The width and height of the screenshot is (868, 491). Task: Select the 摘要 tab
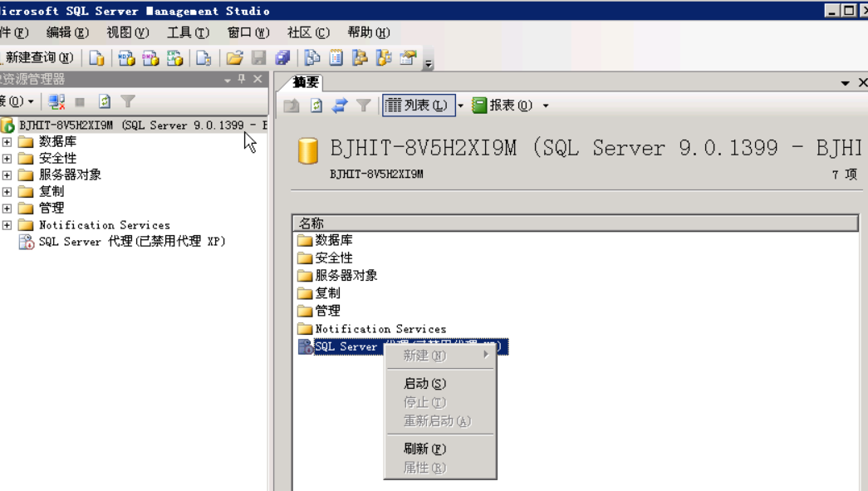click(x=306, y=82)
